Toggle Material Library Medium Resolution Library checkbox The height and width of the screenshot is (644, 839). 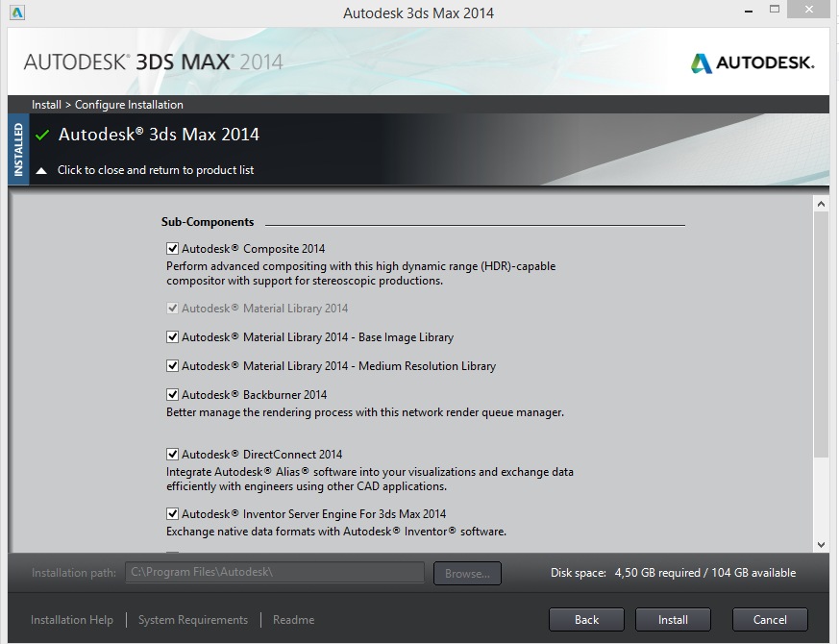(x=172, y=366)
